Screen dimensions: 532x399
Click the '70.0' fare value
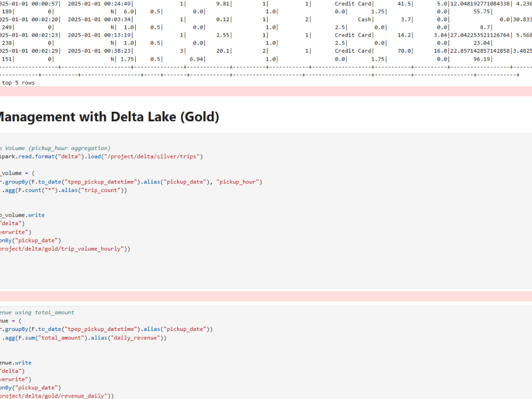[x=404, y=51]
